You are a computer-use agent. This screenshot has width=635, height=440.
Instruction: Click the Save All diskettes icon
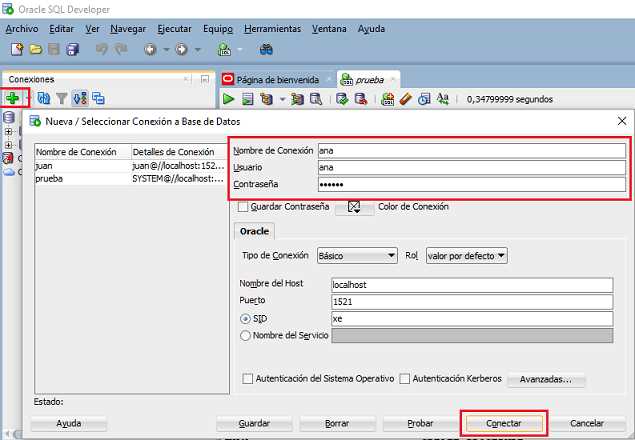point(73,50)
